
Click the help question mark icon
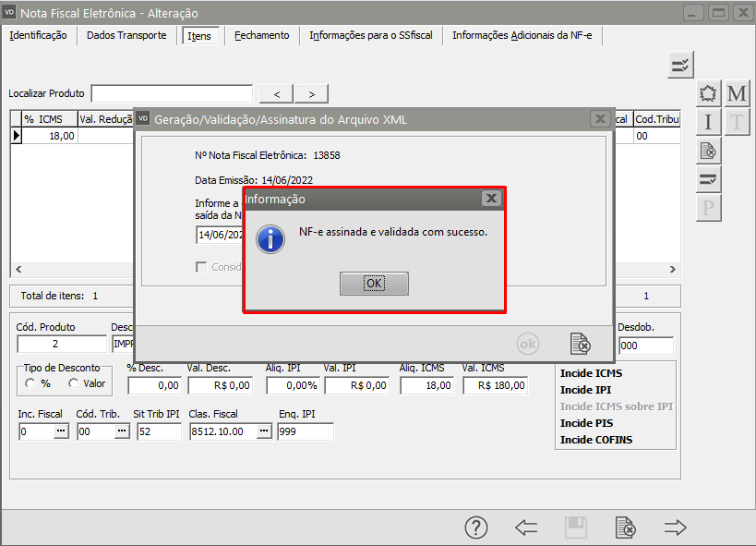(x=475, y=528)
